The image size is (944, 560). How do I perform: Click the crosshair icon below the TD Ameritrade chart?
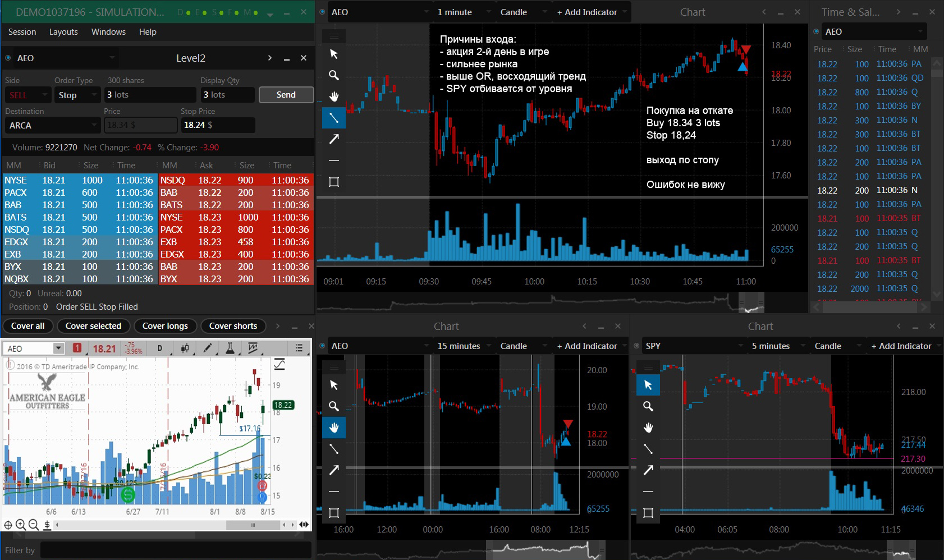(8, 525)
